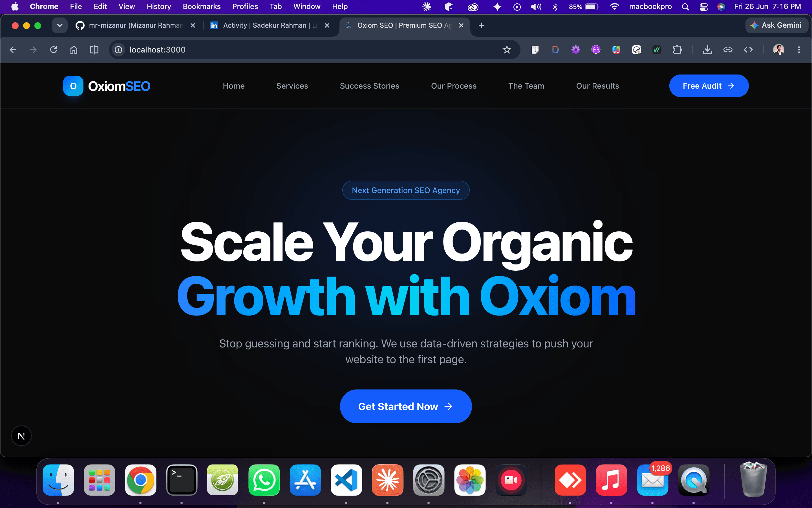Open the Trash in the dock
The height and width of the screenshot is (508, 812).
(x=753, y=480)
